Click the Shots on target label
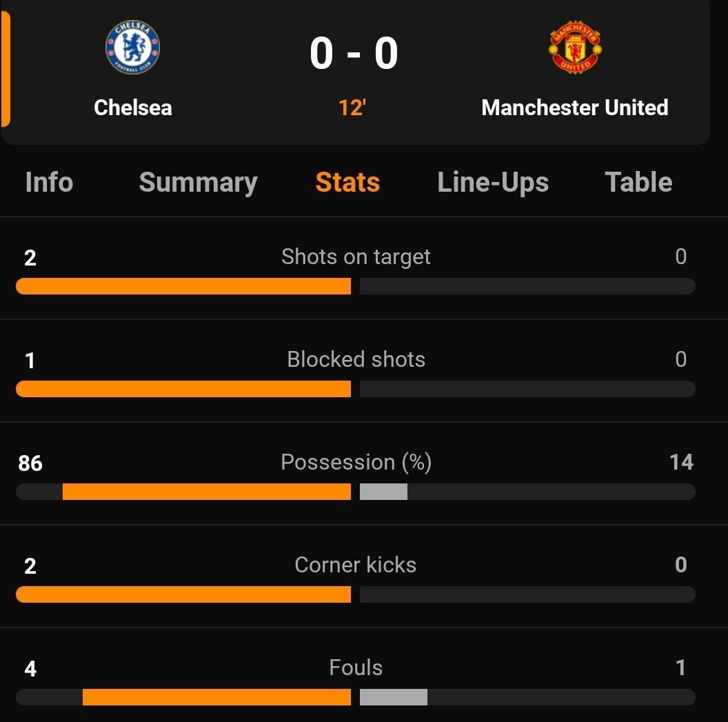 tap(356, 257)
